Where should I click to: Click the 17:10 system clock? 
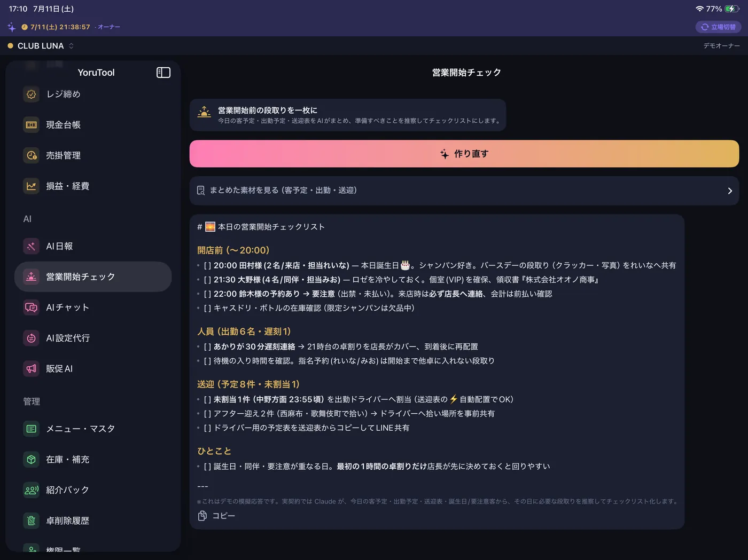[x=18, y=9]
